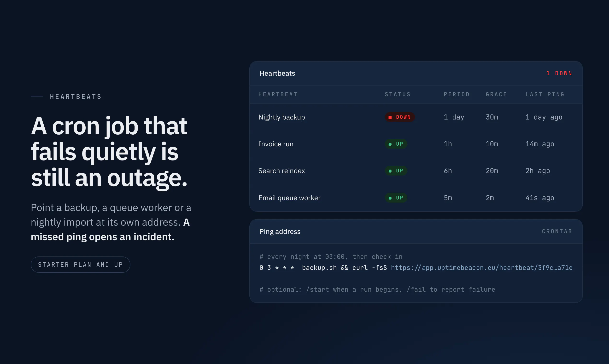Click the '10m' grace value for Invoice run

(492, 144)
